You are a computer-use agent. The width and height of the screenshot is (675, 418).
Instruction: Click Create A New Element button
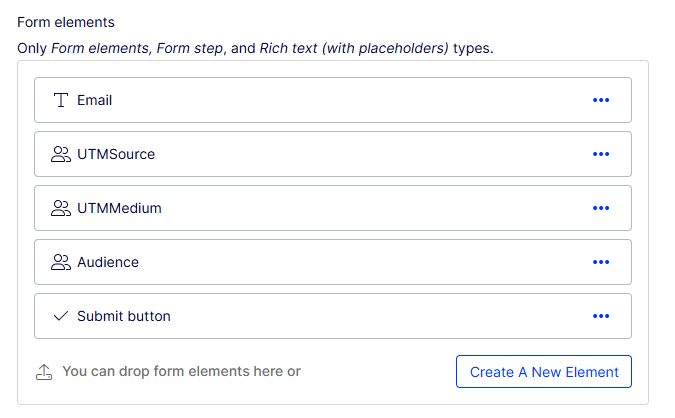[544, 372]
